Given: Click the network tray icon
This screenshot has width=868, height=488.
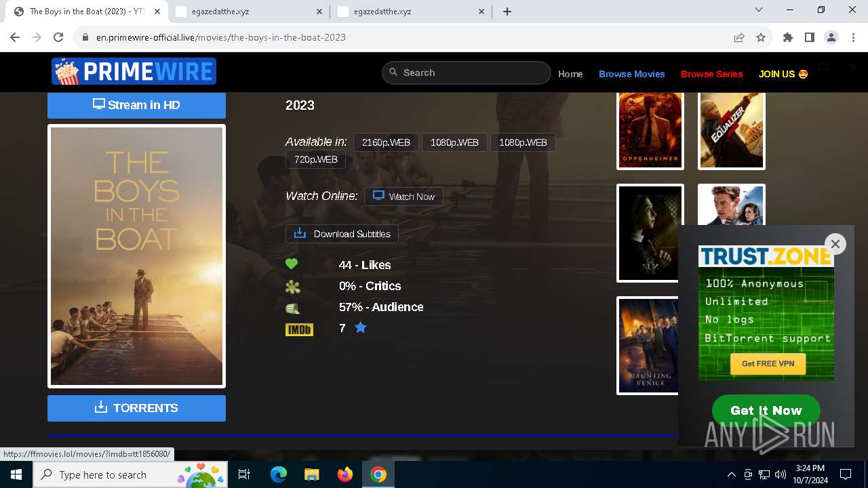Looking at the screenshot, I should (764, 474).
